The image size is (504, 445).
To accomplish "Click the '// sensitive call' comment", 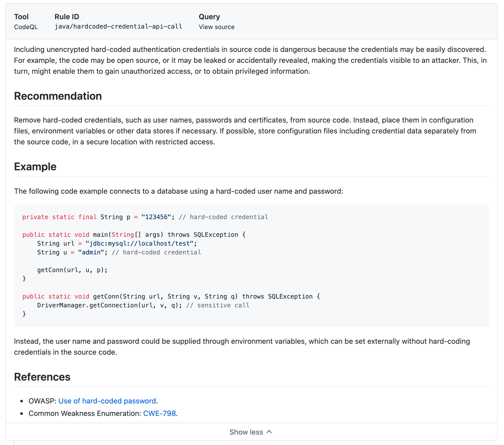I will click(218, 305).
